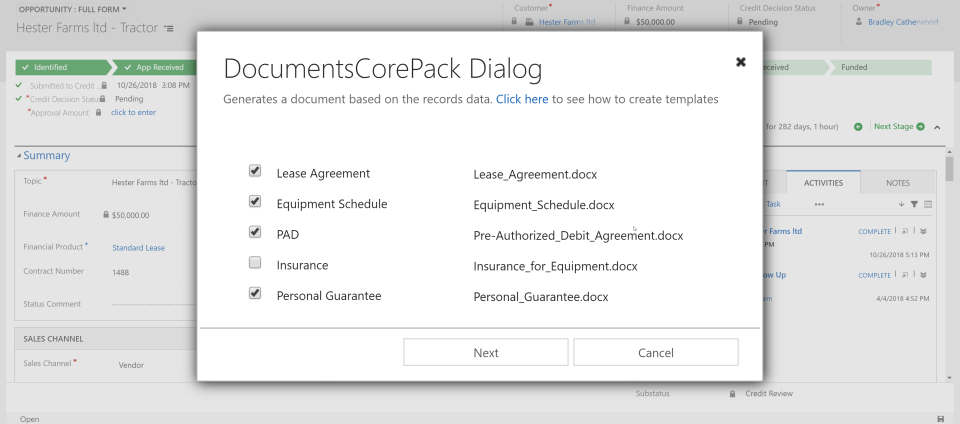
Task: Uncheck the PAD checkbox
Action: click(255, 232)
